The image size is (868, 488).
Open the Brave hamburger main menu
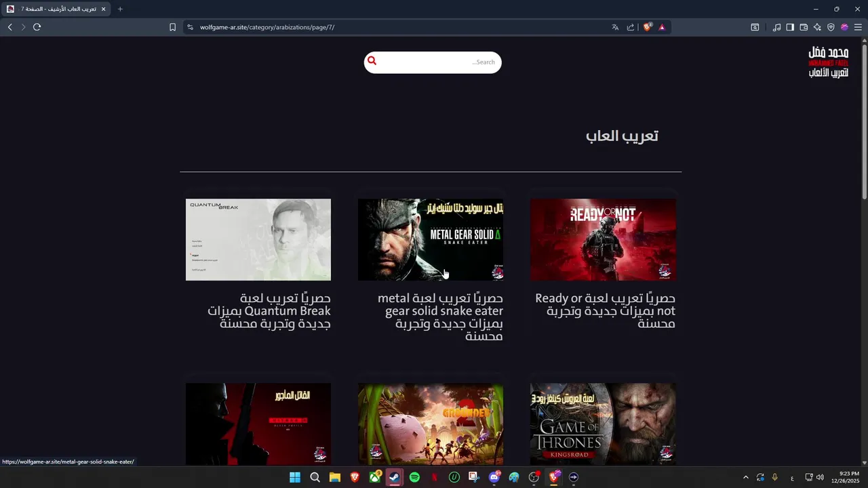pyautogui.click(x=858, y=27)
